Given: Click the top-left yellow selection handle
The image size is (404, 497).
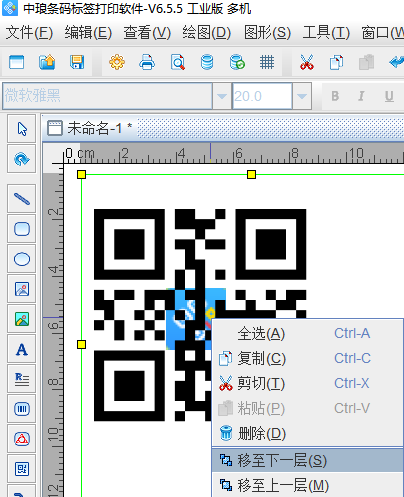Looking at the screenshot, I should click(x=82, y=175).
